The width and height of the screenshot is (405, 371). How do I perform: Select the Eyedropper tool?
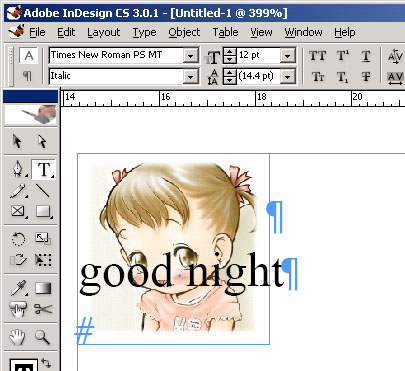tap(18, 288)
